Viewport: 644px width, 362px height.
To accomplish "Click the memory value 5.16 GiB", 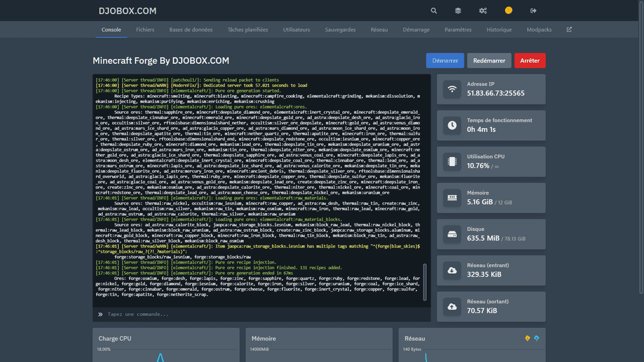I will (479, 202).
